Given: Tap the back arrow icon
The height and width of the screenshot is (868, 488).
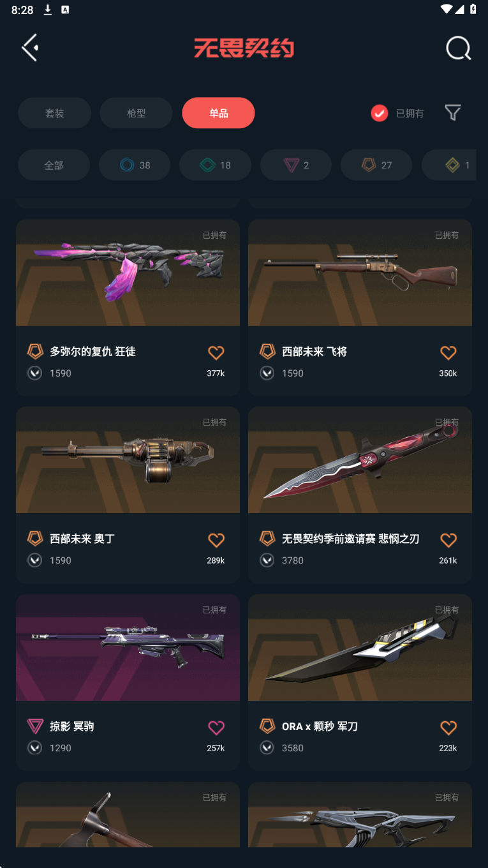Looking at the screenshot, I should pyautogui.click(x=30, y=48).
